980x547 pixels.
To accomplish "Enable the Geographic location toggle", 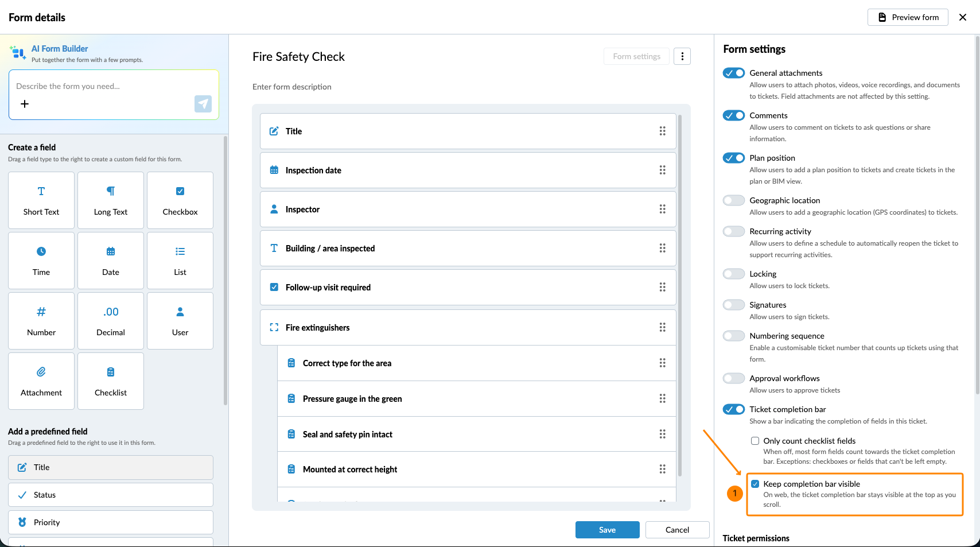I will tap(734, 200).
